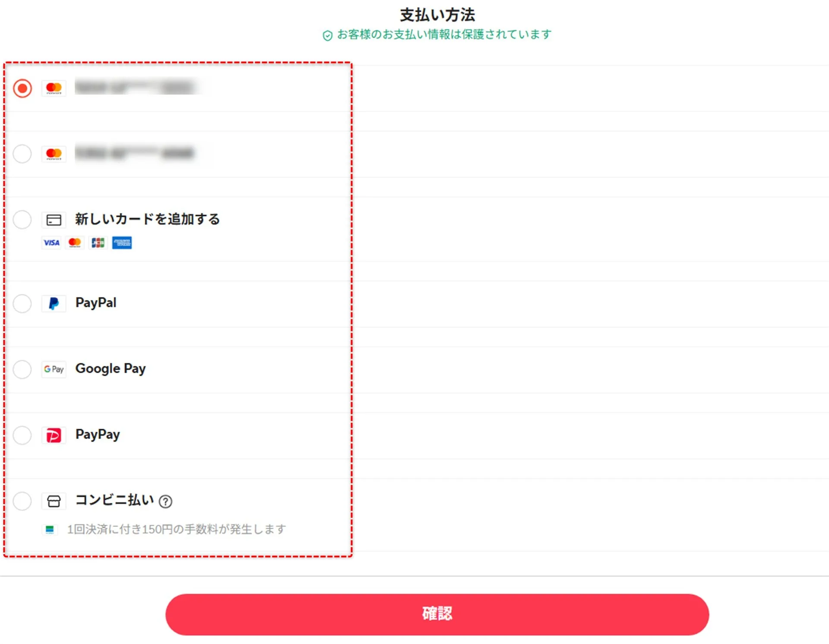
Task: Click the G Pay logo icon
Action: pos(54,370)
